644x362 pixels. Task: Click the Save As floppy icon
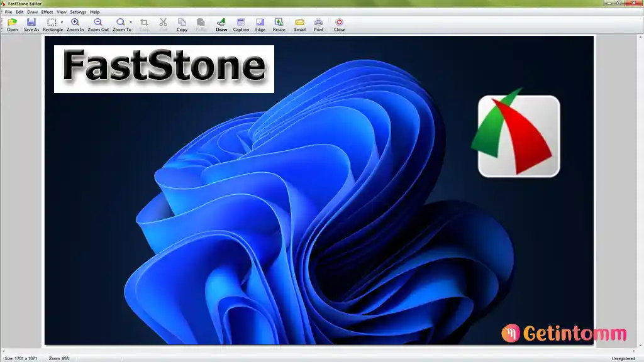coord(31,22)
